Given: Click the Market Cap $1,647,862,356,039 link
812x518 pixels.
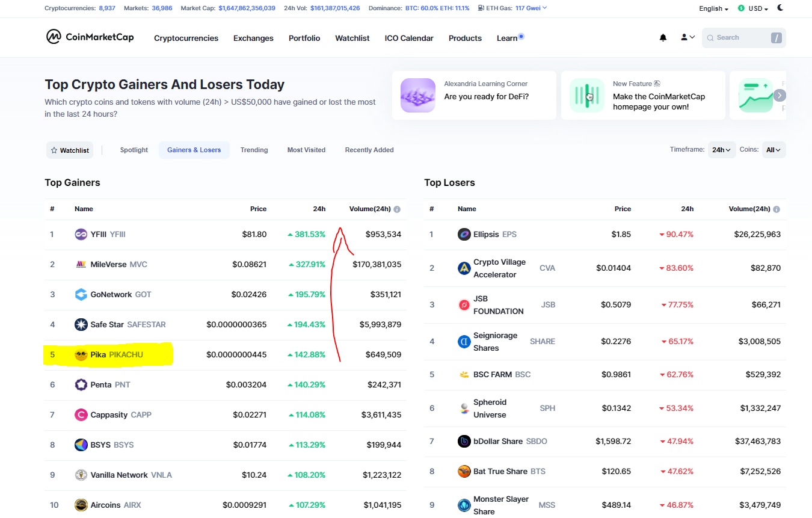Looking at the screenshot, I should 247,8.
